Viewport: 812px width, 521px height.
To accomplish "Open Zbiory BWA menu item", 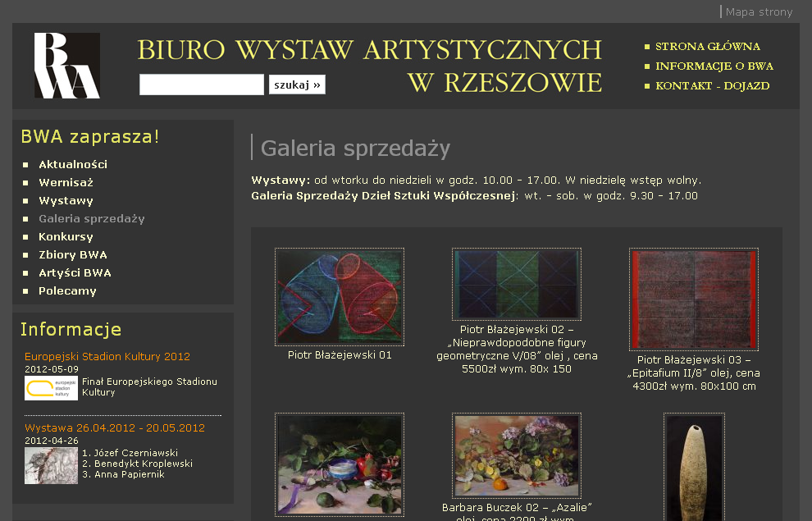I will pos(73,255).
